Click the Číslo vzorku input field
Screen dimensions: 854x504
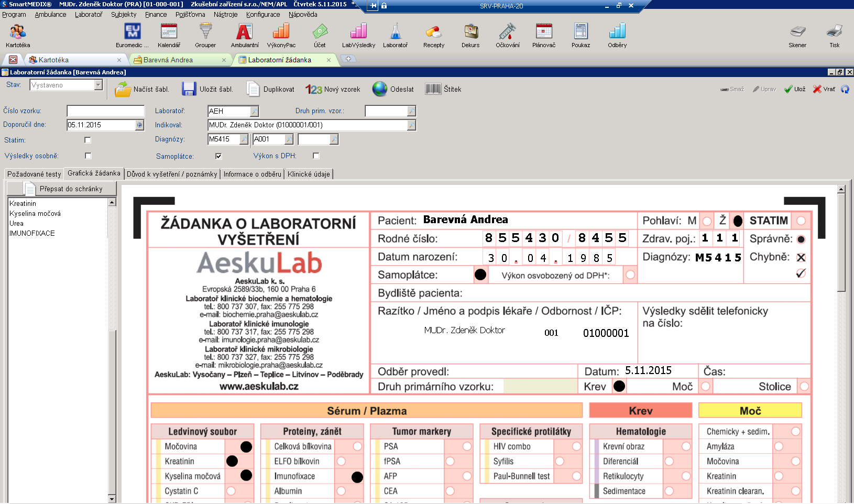(x=105, y=111)
